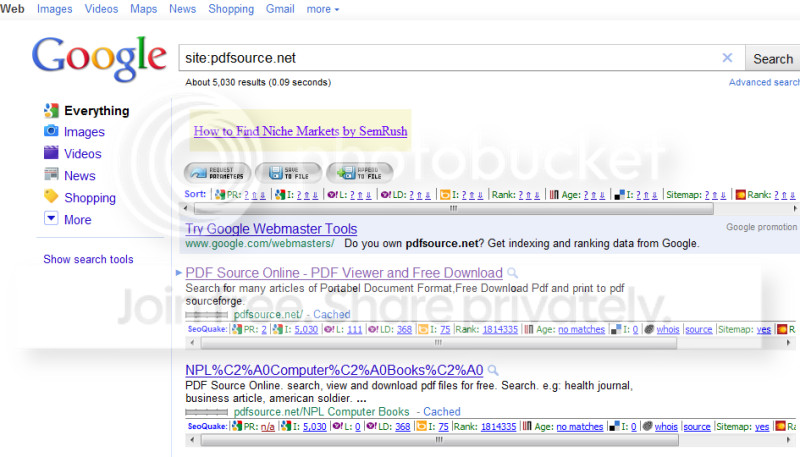Screen dimensions: 800x457
Task: Open Gmail from the top navigation
Action: [280, 9]
